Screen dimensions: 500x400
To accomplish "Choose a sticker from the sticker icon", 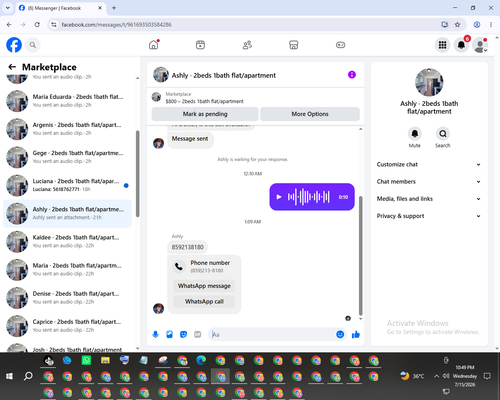I will coord(183,334).
